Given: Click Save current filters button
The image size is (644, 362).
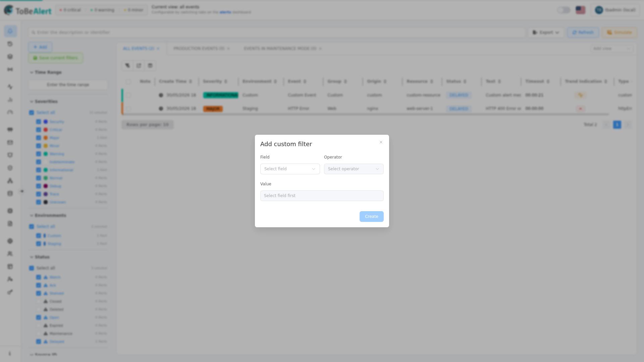Looking at the screenshot, I should point(56,58).
